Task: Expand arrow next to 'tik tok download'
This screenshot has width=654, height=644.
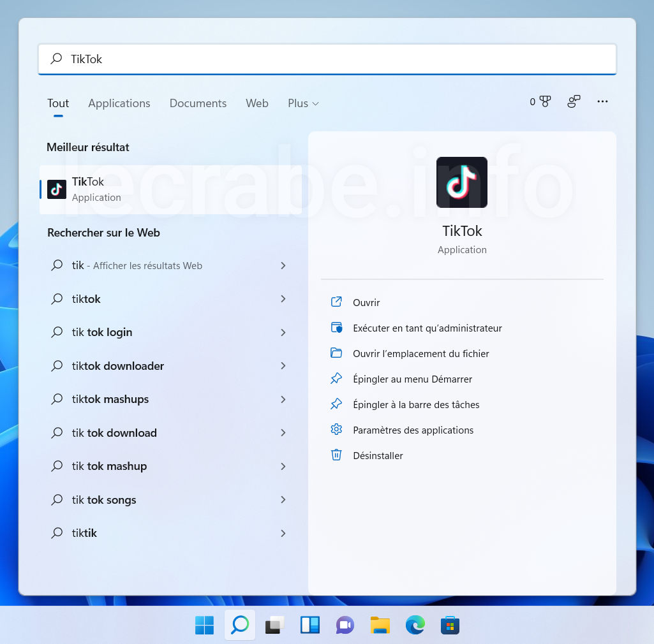Action: (x=283, y=433)
